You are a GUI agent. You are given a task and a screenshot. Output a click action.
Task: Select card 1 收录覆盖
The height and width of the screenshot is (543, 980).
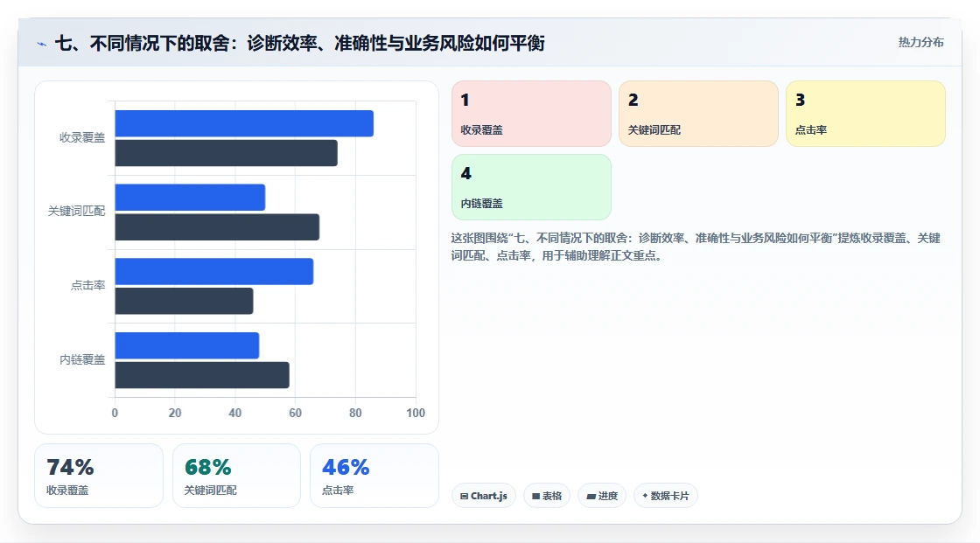pos(531,113)
